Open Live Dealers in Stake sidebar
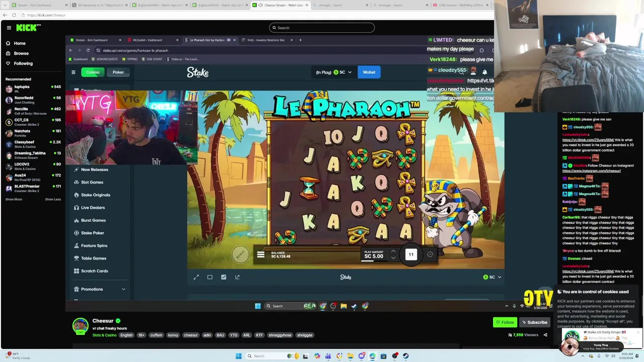The image size is (644, 362). pyautogui.click(x=93, y=207)
